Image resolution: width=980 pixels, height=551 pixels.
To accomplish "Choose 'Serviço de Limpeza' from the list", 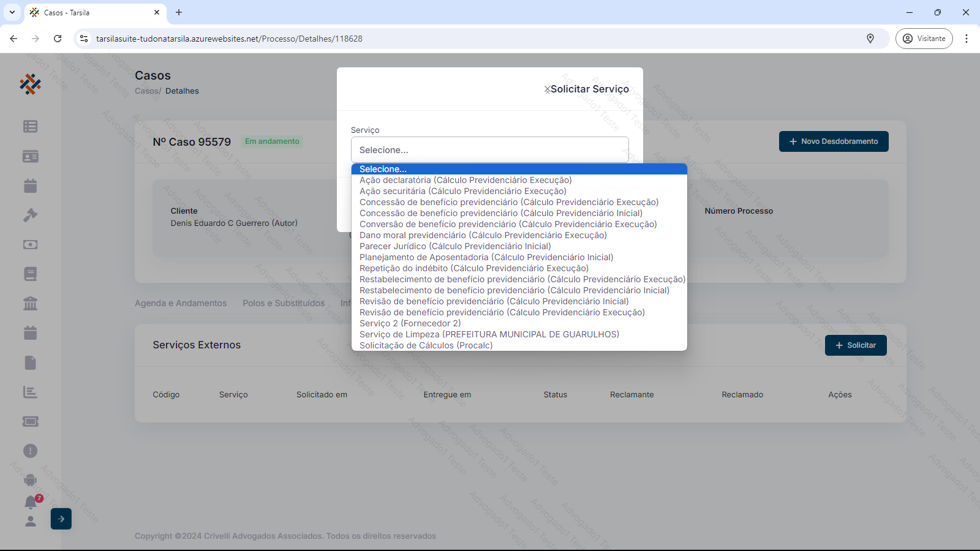I will click(489, 334).
